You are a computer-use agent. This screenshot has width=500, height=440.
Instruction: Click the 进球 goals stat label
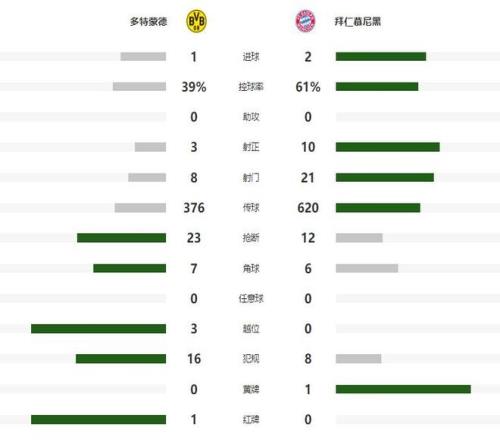click(x=251, y=57)
